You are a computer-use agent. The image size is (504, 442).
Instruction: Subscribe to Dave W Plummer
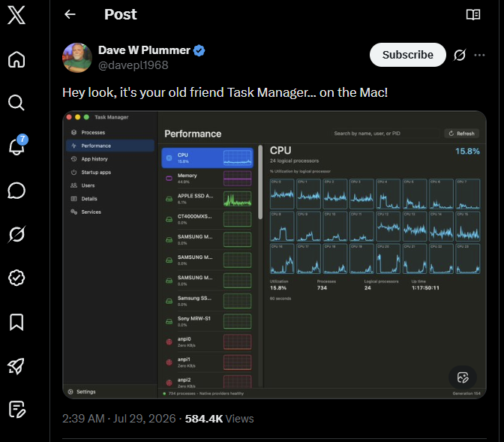[407, 55]
